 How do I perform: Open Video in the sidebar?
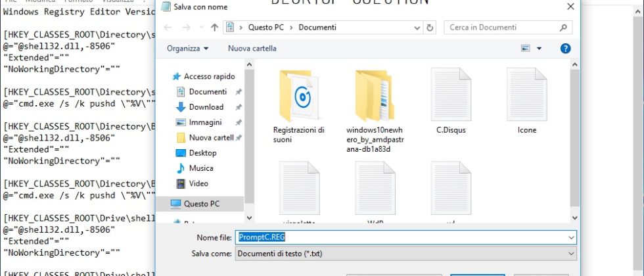198,183
